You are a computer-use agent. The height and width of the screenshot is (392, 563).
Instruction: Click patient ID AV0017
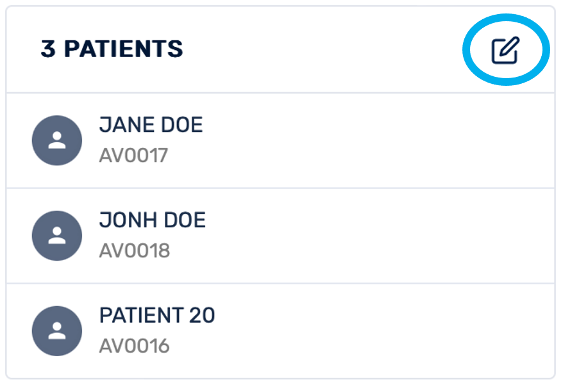pyautogui.click(x=133, y=156)
